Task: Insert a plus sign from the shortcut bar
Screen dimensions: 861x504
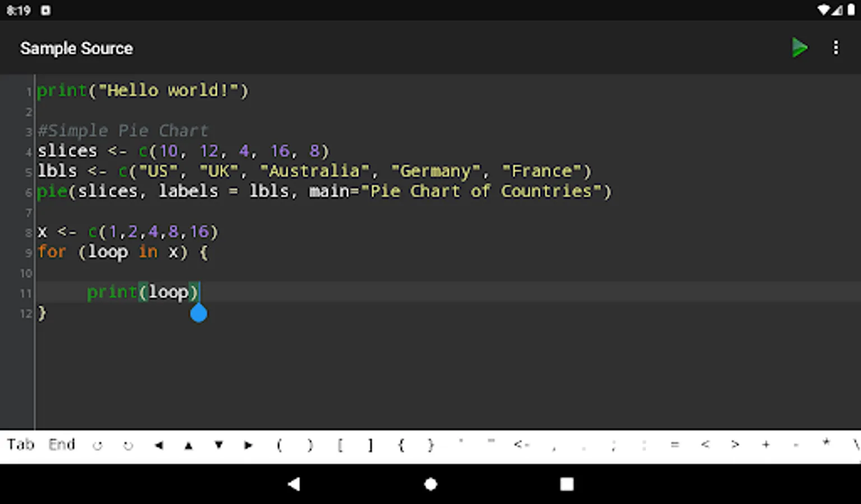Action: [766, 445]
